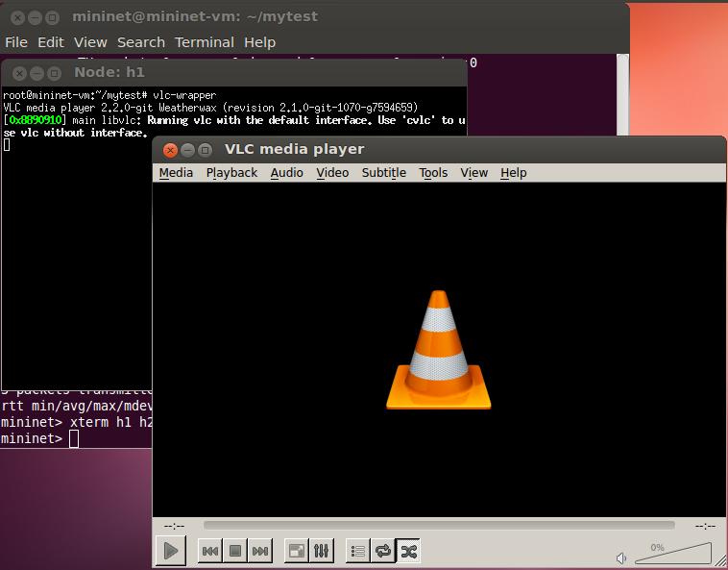The height and width of the screenshot is (570, 728).
Task: Toggle VLC loop mode button
Action: (x=383, y=551)
